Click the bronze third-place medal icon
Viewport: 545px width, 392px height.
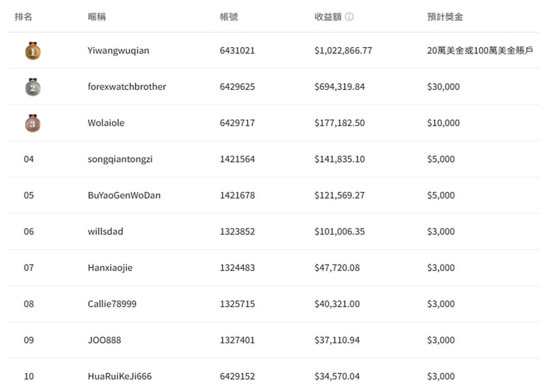point(33,123)
